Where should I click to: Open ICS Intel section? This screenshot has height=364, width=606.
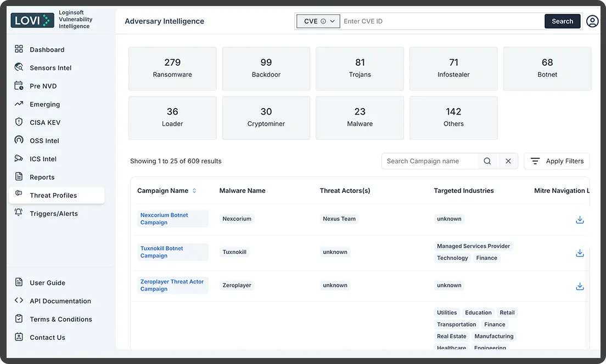[x=43, y=158]
